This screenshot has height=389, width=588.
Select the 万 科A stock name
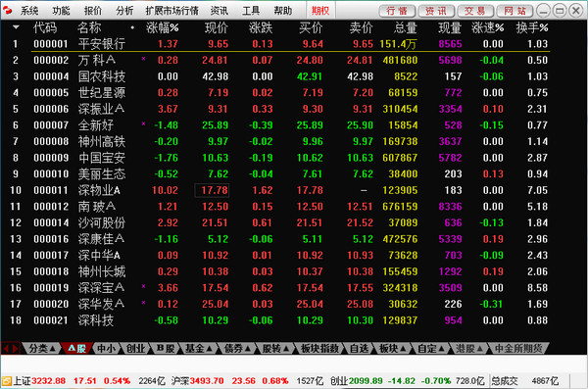coord(97,60)
